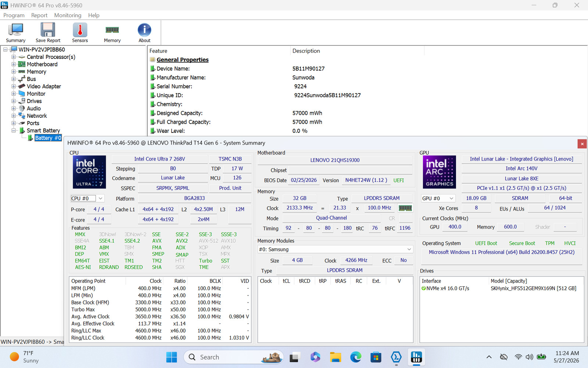
Task: Click the Audio speaker icon in tree
Action: 22,109
